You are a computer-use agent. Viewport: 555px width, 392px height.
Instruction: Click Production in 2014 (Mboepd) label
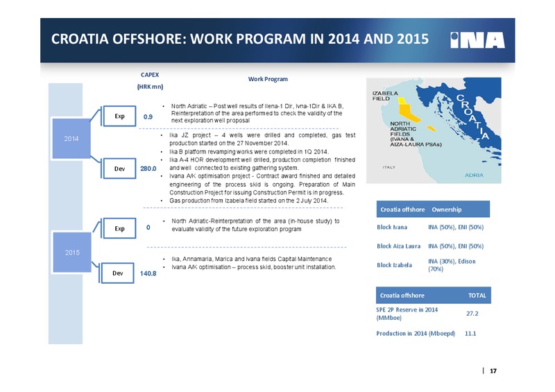coord(416,333)
